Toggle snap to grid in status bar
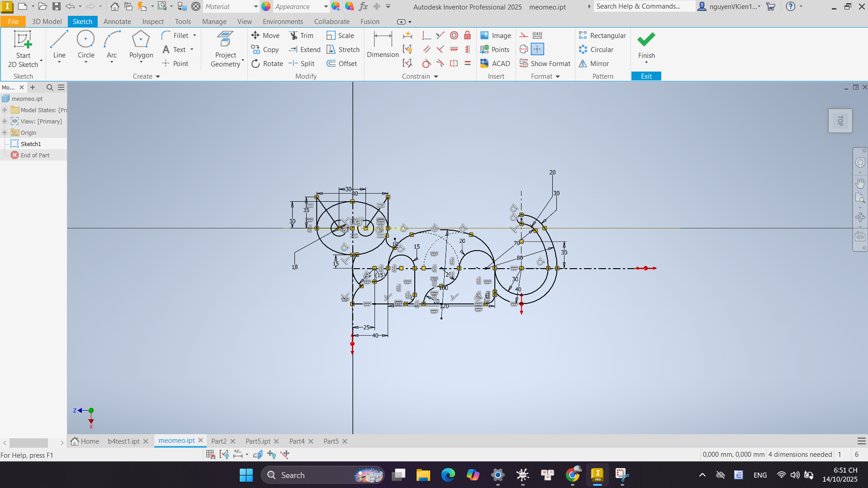Image resolution: width=868 pixels, height=488 pixels. click(x=210, y=454)
